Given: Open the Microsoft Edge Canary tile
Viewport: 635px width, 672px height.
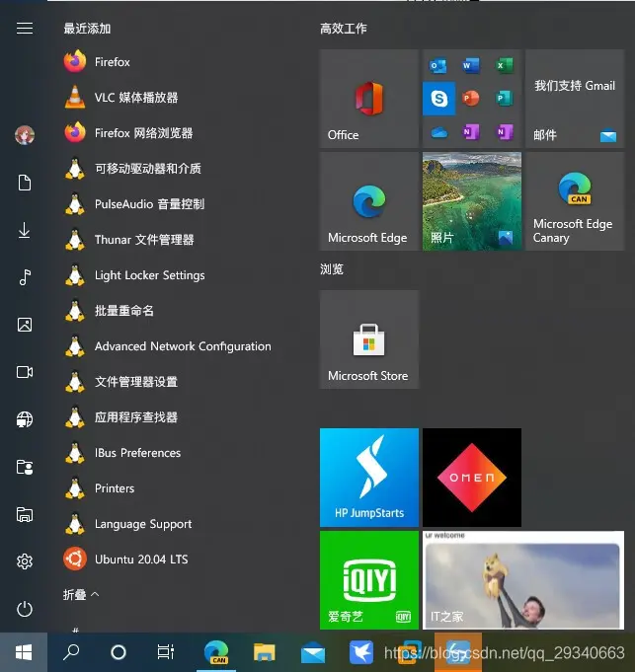Looking at the screenshot, I should pyautogui.click(x=575, y=201).
